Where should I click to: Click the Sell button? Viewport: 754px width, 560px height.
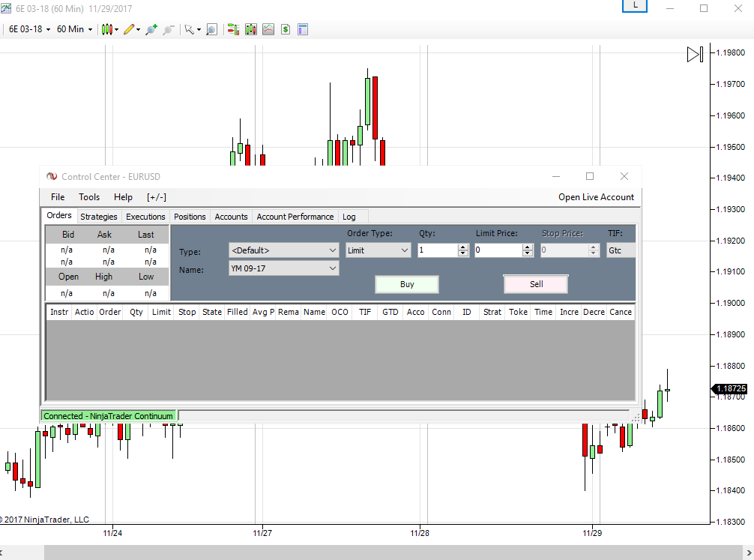pos(536,284)
